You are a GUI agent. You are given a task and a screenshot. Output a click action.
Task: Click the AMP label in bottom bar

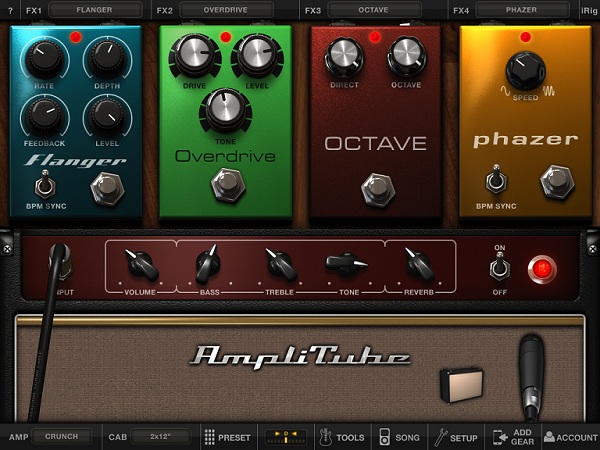[x=18, y=437]
